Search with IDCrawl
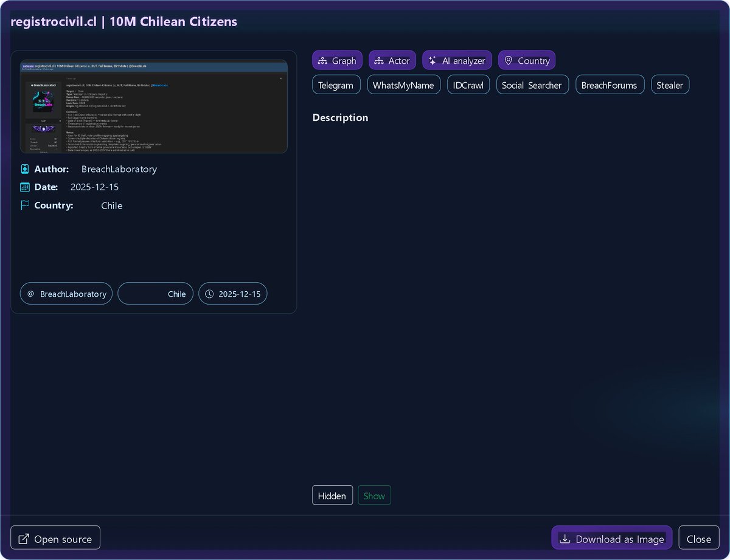This screenshot has width=730, height=560. pos(468,85)
